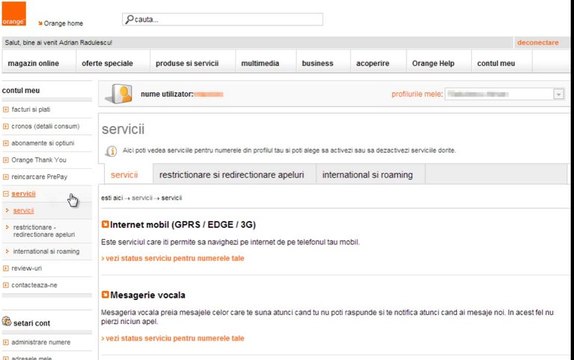Open magazin online menu
The height and width of the screenshot is (360, 574).
pyautogui.click(x=33, y=63)
